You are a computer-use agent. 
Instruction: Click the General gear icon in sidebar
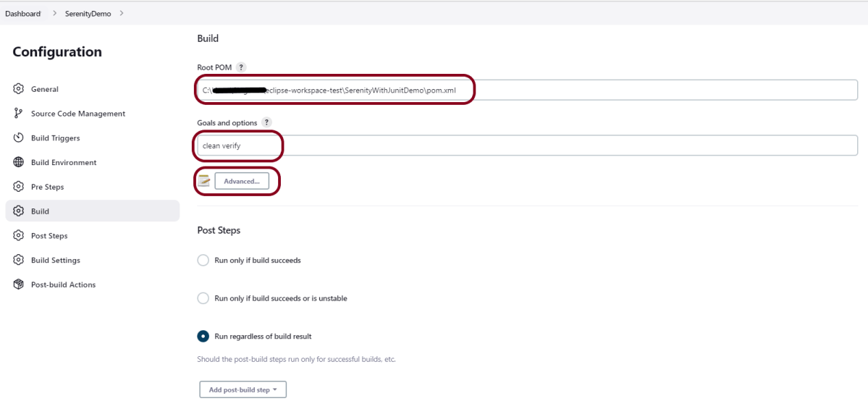(x=19, y=89)
